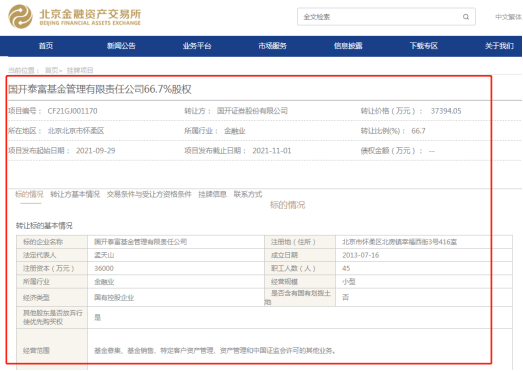Click project number CF21GJ001170

pyautogui.click(x=72, y=111)
